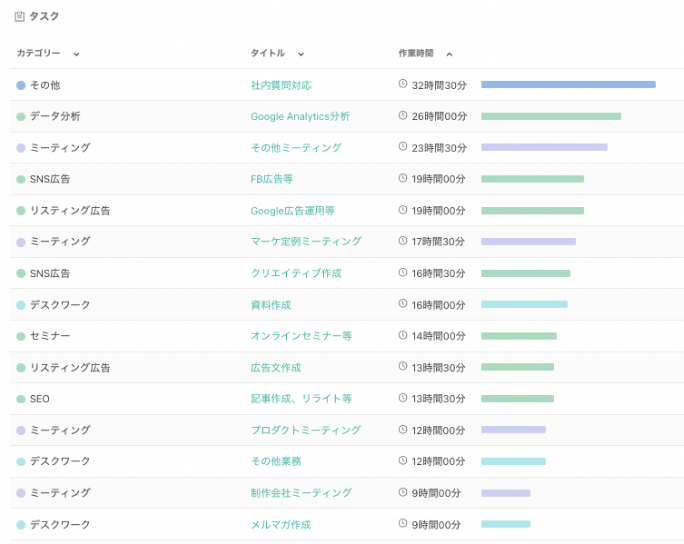Open the 社内質問対応 task link

[281, 86]
